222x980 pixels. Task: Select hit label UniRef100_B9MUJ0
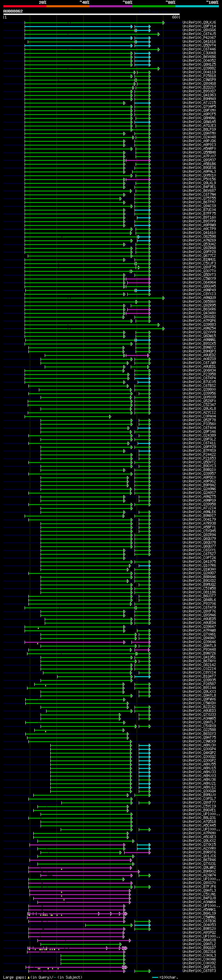point(199,795)
